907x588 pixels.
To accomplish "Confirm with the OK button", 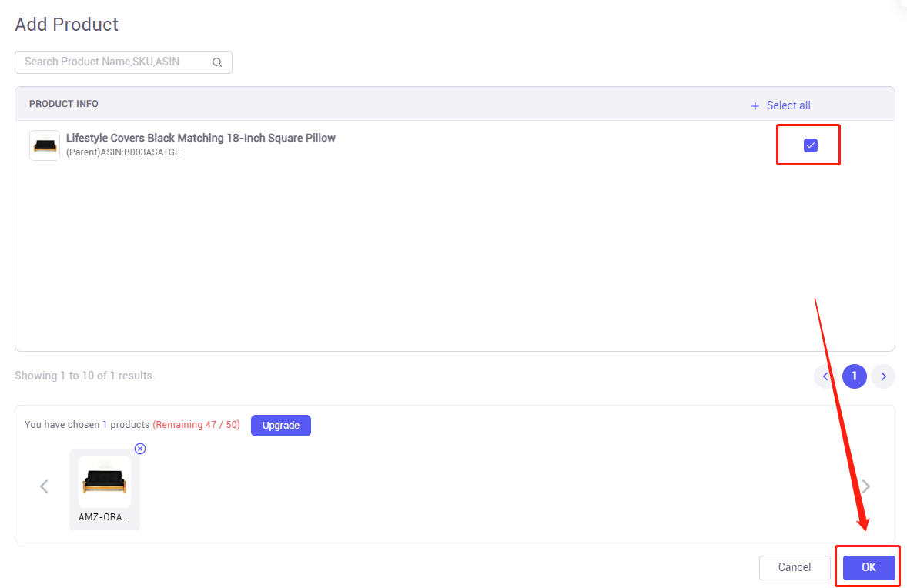I will pos(869,568).
